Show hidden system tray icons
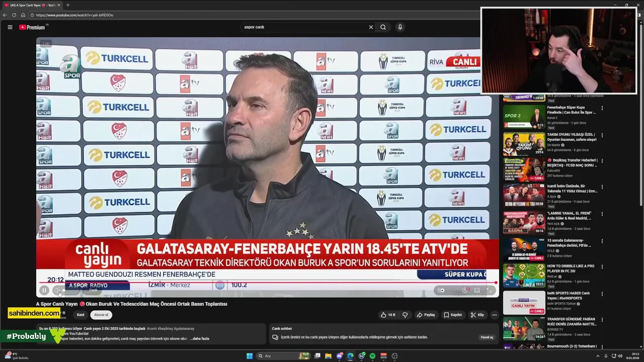 (598, 356)
